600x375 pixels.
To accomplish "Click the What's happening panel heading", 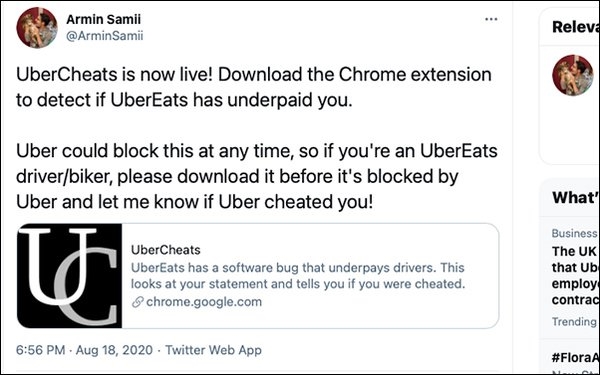I will click(576, 197).
